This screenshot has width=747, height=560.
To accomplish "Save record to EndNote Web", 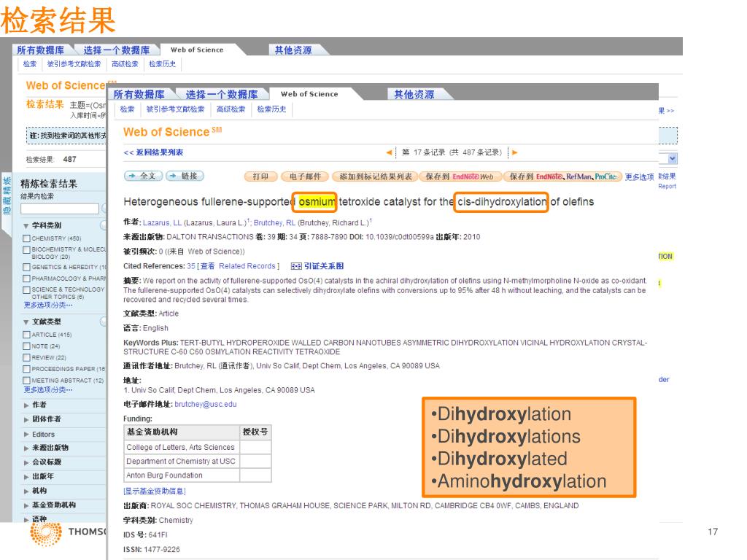I will coord(460,176).
